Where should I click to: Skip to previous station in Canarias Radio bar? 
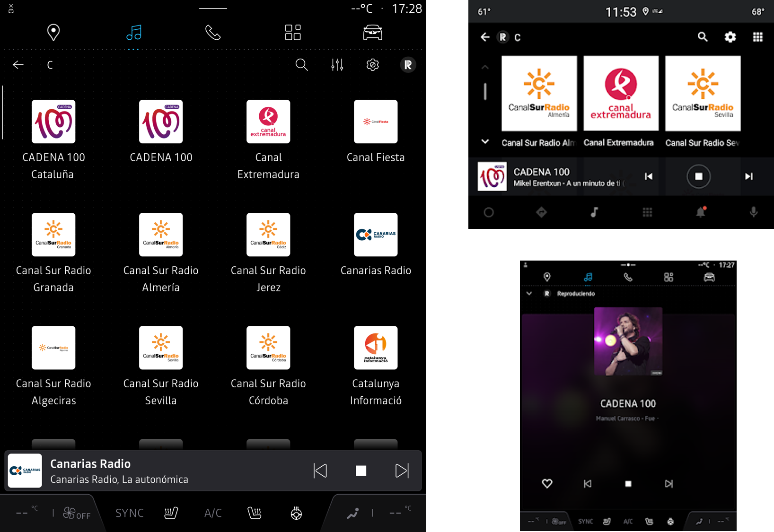click(320, 471)
